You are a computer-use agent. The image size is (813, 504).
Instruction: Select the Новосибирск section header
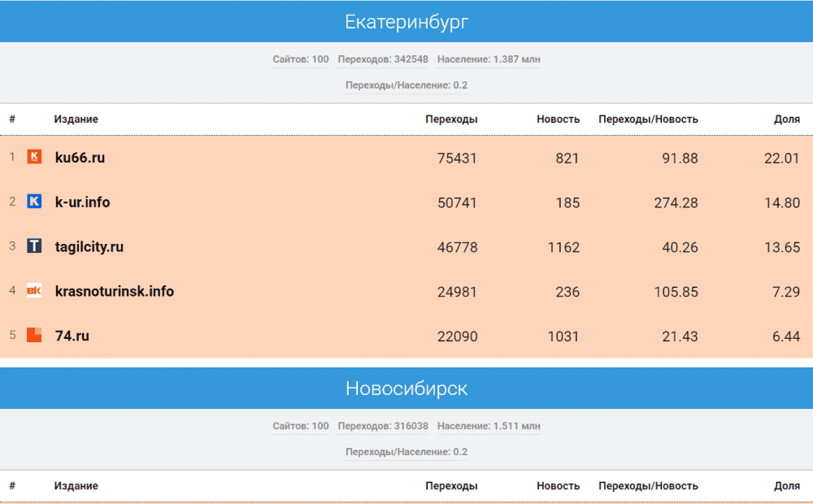click(406, 389)
